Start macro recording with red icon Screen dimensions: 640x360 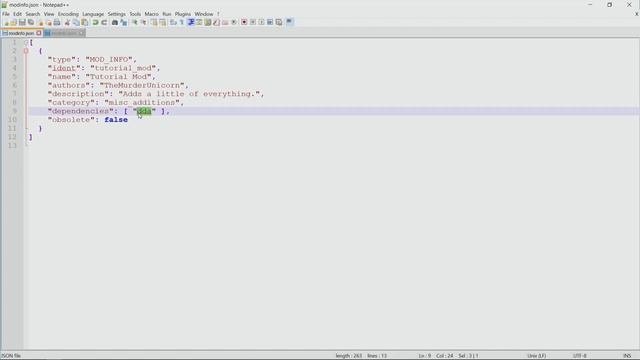point(244,22)
